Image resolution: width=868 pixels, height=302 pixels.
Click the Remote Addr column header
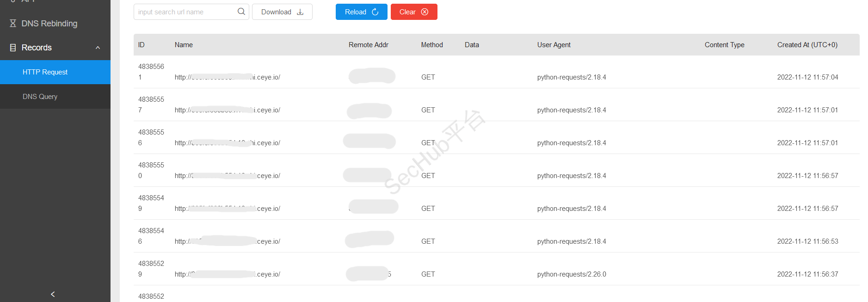[x=368, y=45]
